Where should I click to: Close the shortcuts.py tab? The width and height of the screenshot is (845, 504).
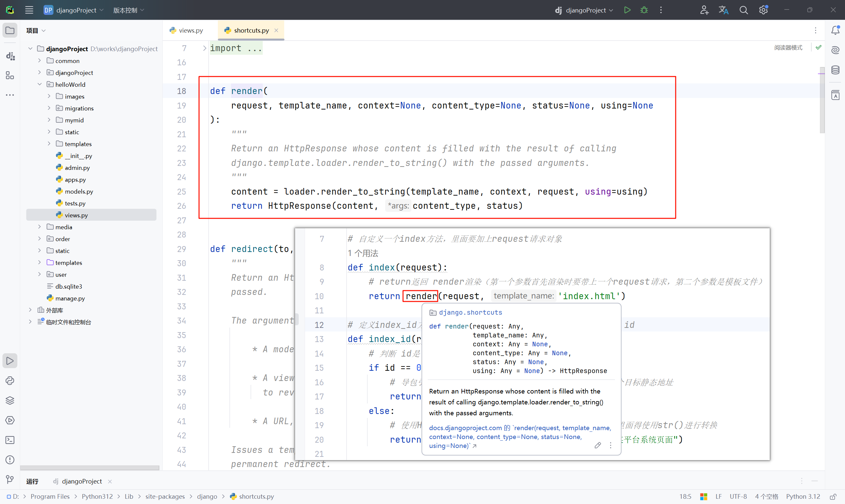[276, 30]
